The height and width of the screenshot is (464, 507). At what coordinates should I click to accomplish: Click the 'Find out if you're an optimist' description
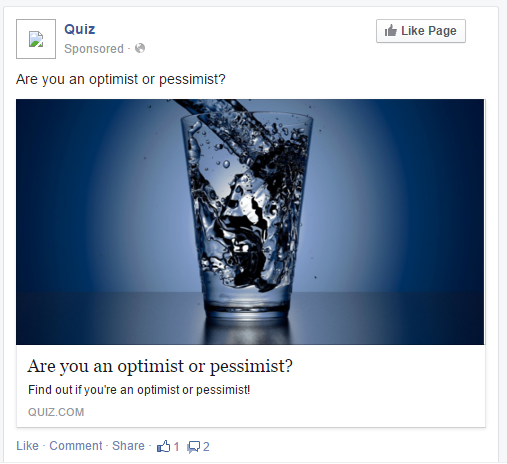tap(139, 390)
